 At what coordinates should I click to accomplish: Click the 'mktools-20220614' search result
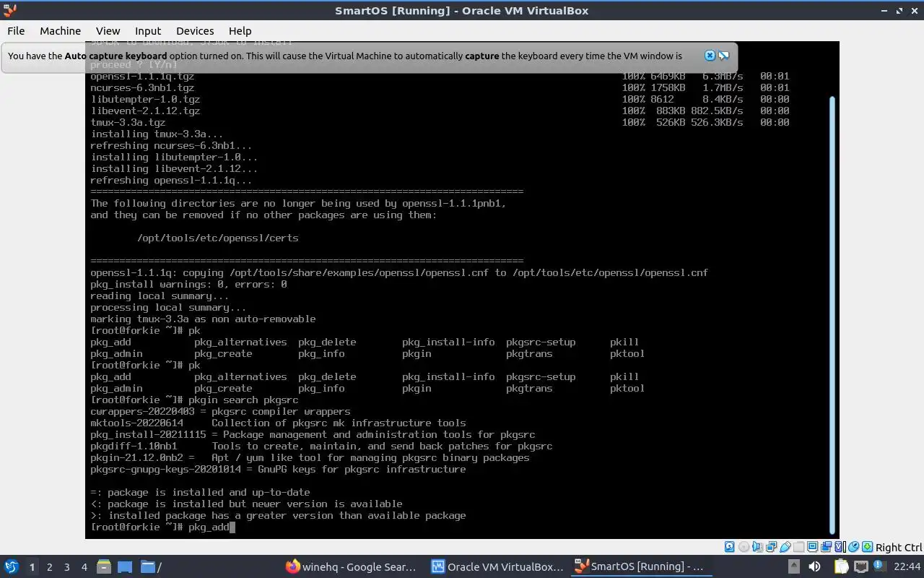[278, 423]
